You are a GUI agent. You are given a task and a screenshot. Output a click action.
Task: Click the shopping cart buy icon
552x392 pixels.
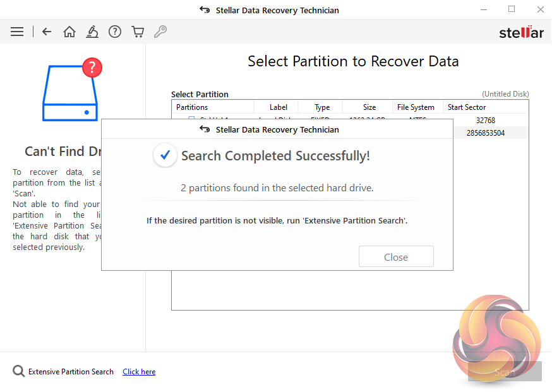(137, 32)
